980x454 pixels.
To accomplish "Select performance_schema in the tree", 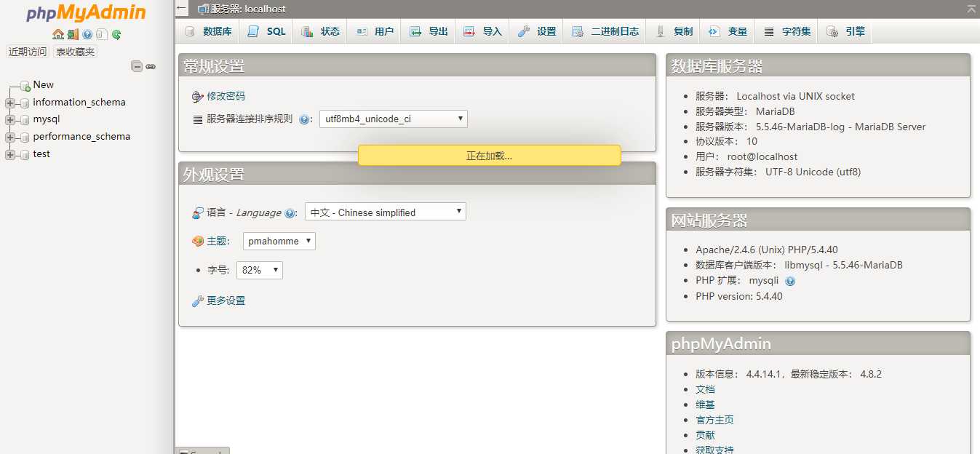I will tap(81, 137).
